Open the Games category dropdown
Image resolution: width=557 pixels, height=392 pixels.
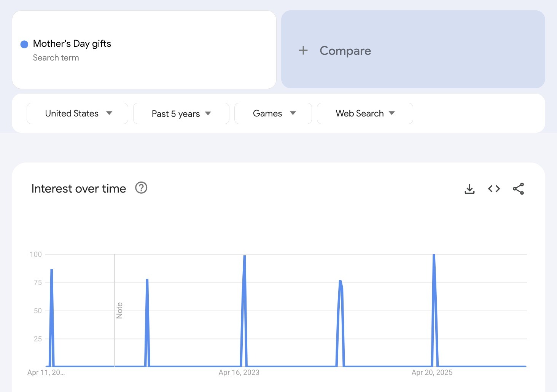(273, 113)
